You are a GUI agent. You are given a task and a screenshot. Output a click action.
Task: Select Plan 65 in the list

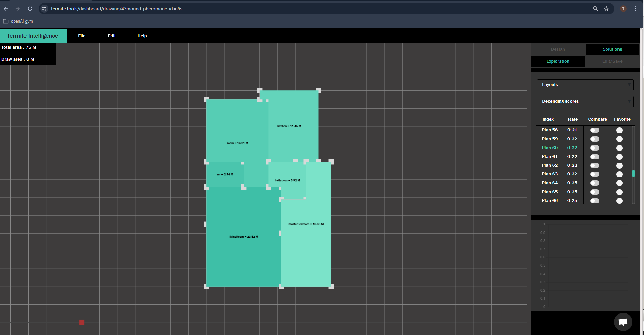(550, 192)
